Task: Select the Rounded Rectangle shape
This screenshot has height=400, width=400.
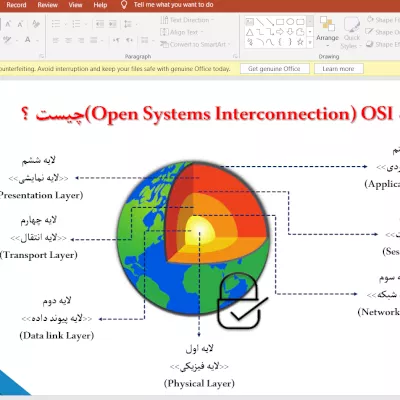Action: click(x=300, y=22)
